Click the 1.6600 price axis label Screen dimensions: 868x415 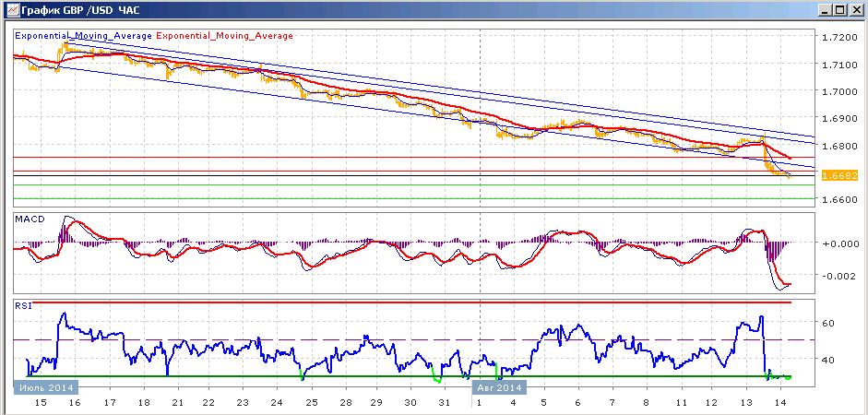point(839,199)
